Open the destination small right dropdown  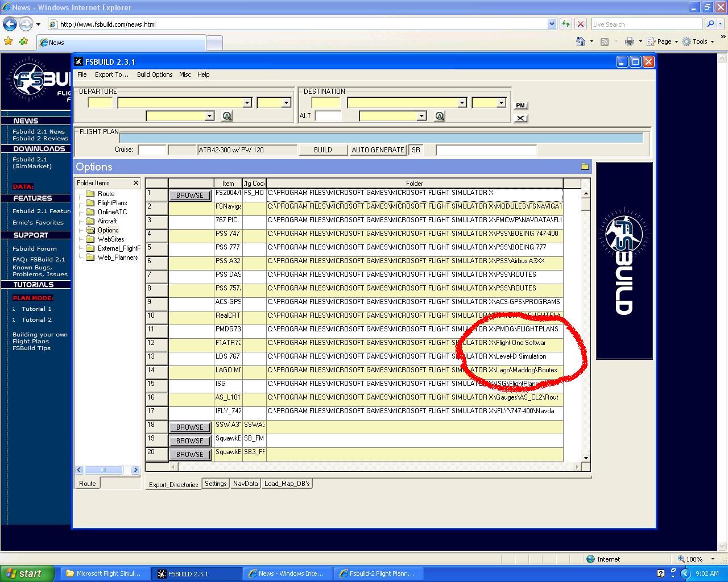[x=501, y=103]
